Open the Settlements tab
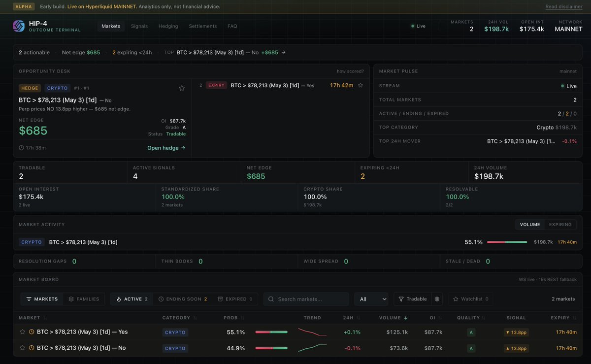 pos(203,26)
